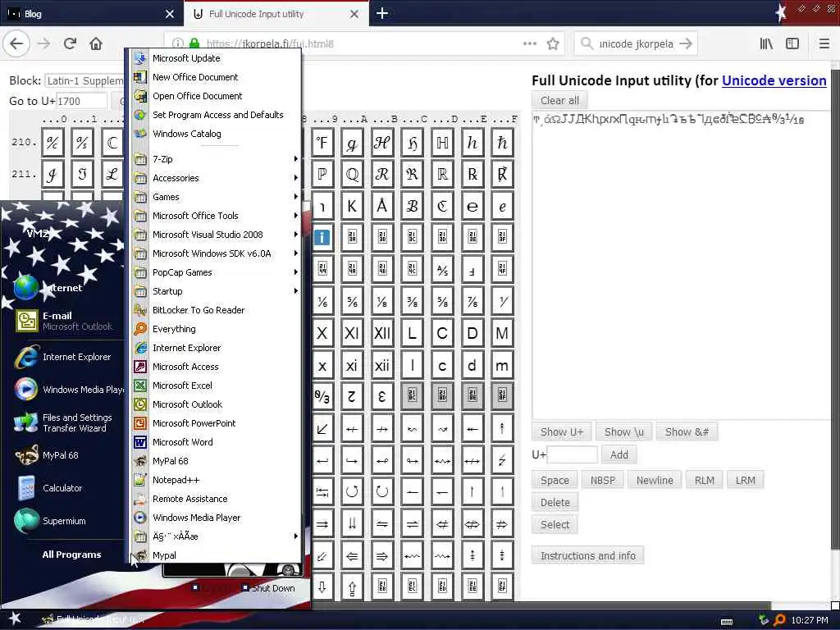Click All Programs in Start menu

(x=71, y=555)
